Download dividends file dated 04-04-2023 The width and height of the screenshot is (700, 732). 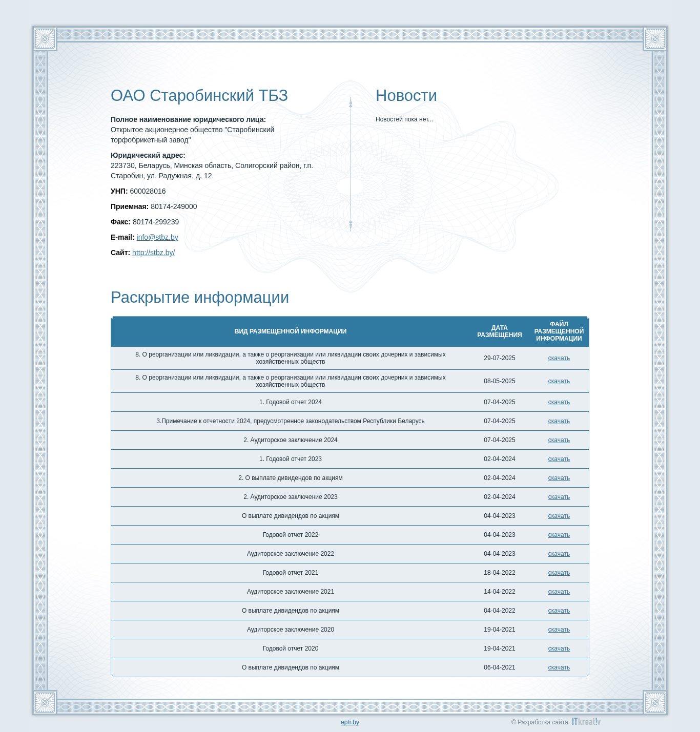point(559,516)
